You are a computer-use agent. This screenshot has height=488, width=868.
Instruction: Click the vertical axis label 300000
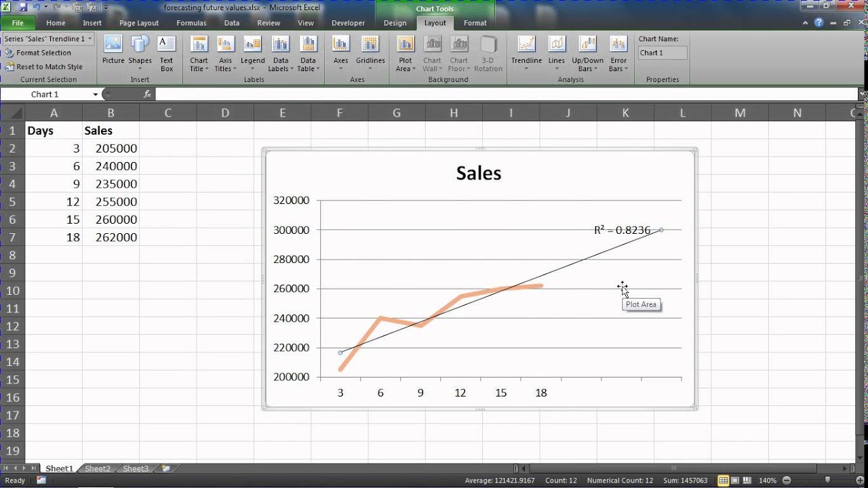[x=291, y=230]
